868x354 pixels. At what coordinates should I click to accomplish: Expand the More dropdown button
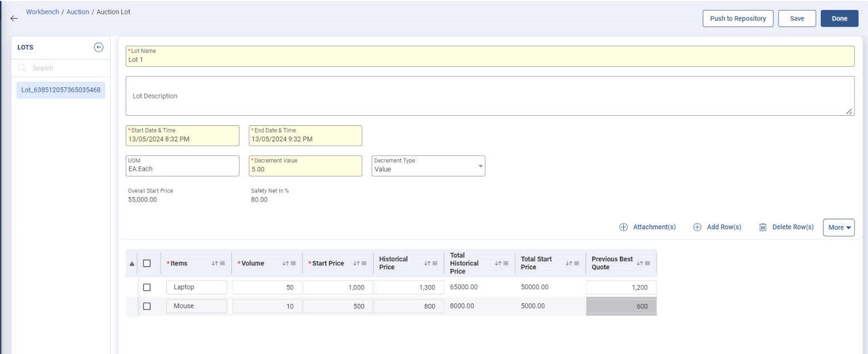838,227
